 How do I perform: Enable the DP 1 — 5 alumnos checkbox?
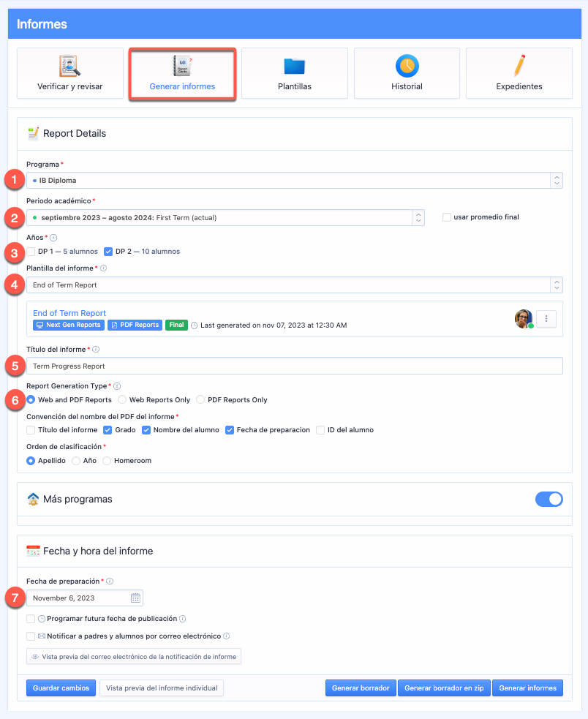click(31, 252)
